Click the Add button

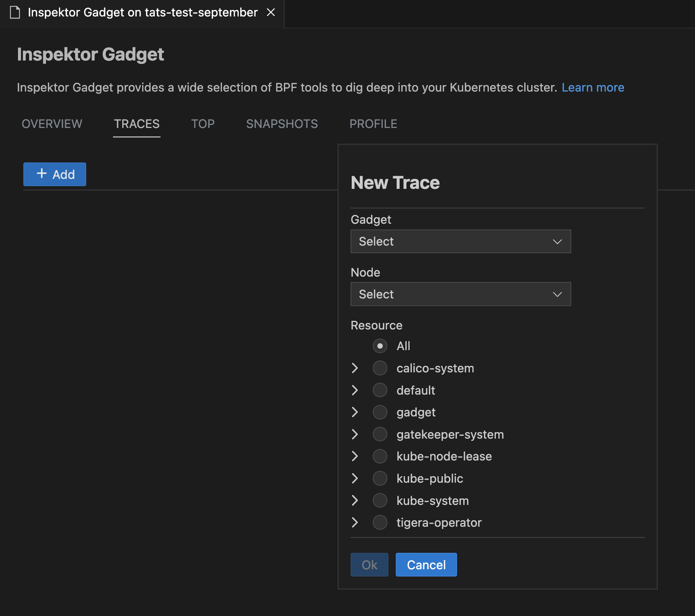[55, 174]
